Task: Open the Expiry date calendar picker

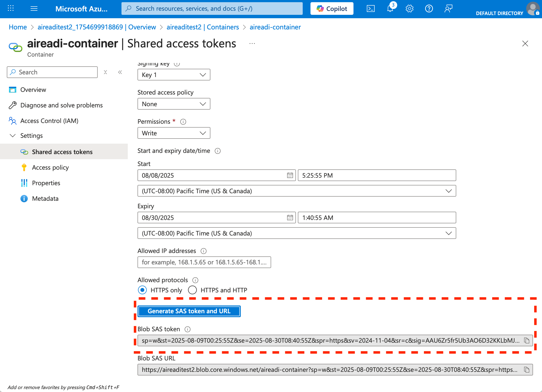Action: tap(290, 218)
